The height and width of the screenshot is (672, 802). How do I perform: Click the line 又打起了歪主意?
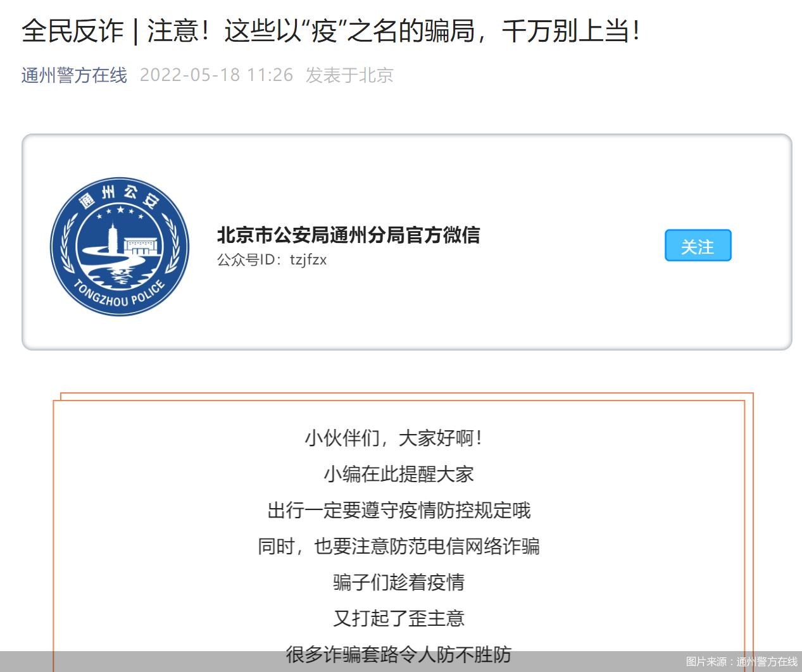(x=400, y=618)
